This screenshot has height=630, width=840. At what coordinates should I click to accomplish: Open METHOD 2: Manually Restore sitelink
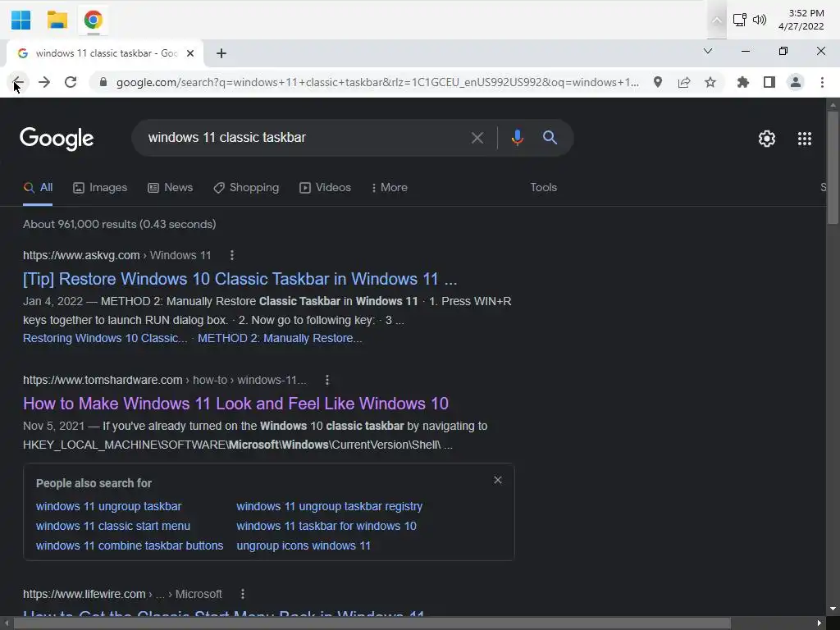281,339
